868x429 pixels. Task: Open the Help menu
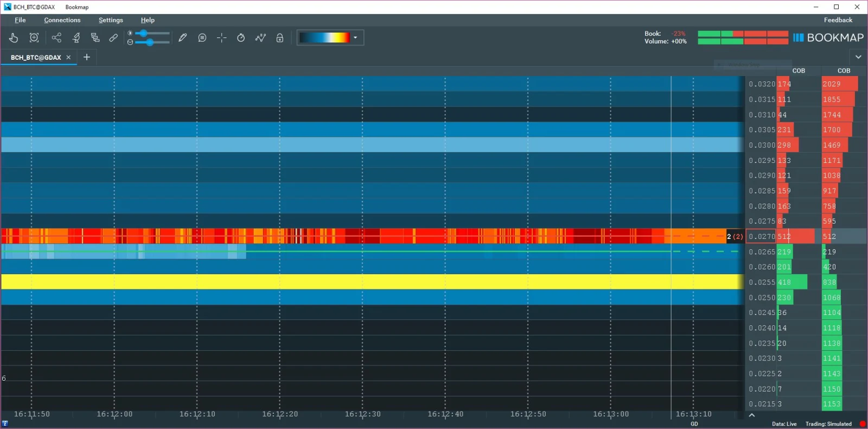pos(148,20)
